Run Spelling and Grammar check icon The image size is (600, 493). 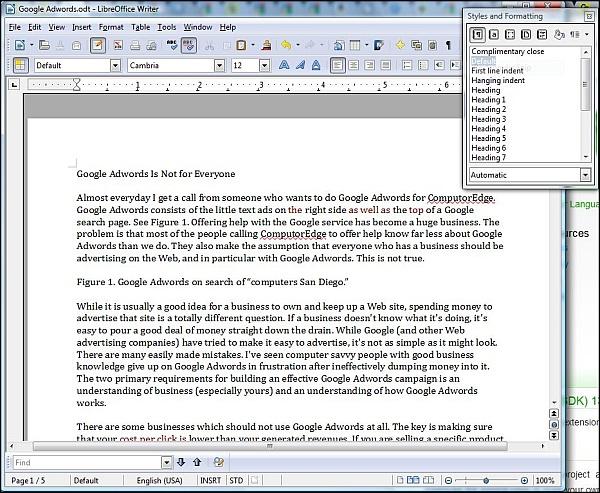(x=172, y=45)
